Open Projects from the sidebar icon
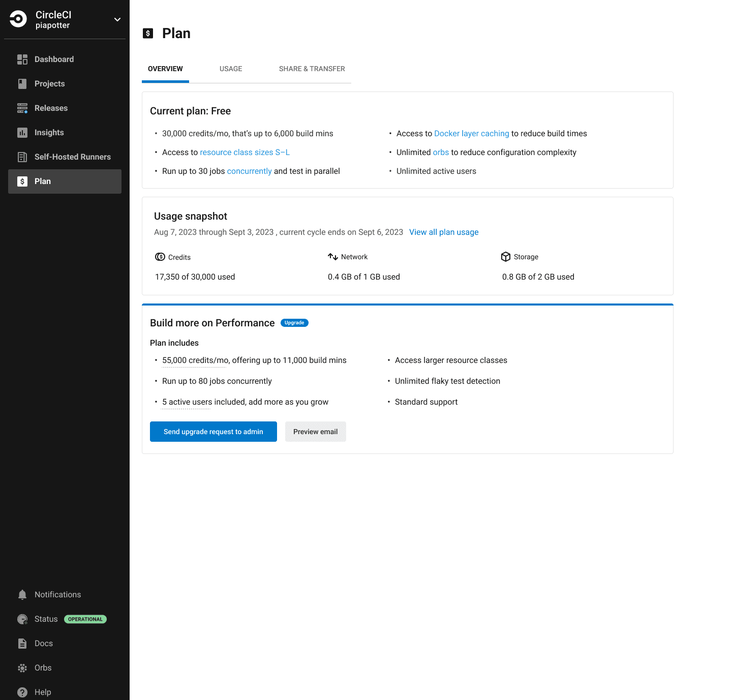The image size is (732, 700). click(22, 84)
